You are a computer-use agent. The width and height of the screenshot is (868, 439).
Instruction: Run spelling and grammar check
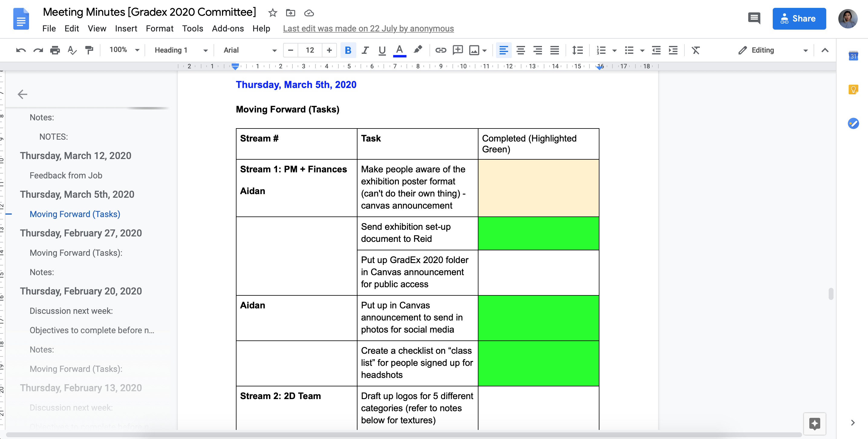click(x=72, y=50)
